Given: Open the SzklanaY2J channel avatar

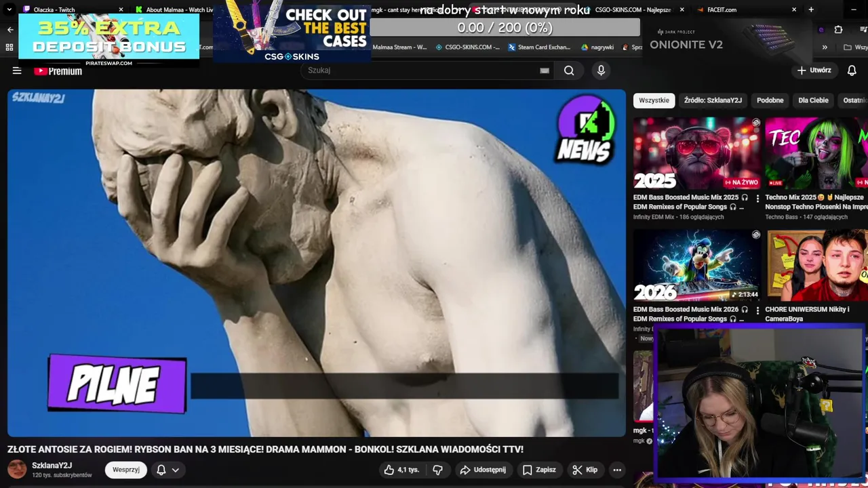Looking at the screenshot, I should (17, 469).
